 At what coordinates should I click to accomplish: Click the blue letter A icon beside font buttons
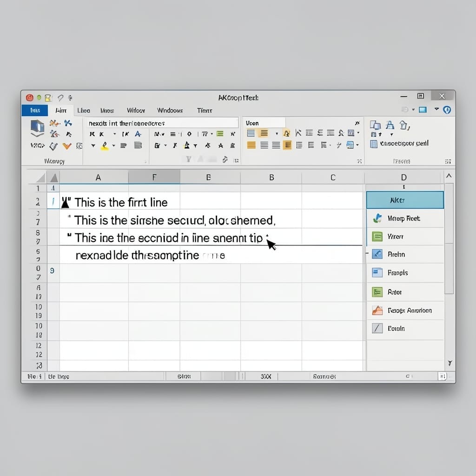click(x=138, y=134)
